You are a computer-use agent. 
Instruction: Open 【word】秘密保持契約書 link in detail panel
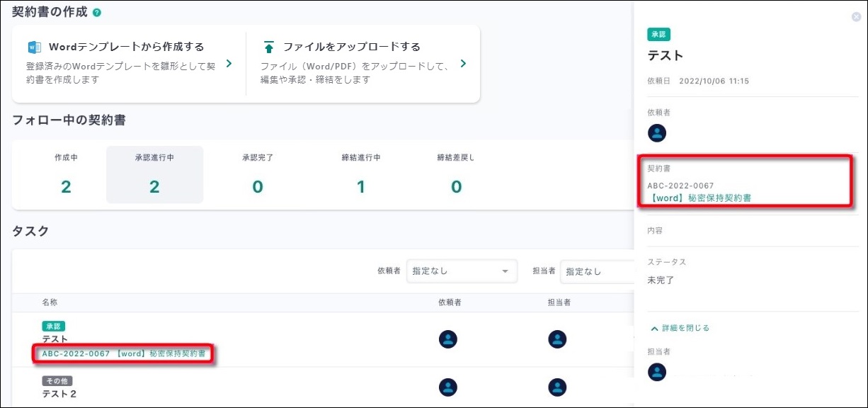[x=699, y=198]
